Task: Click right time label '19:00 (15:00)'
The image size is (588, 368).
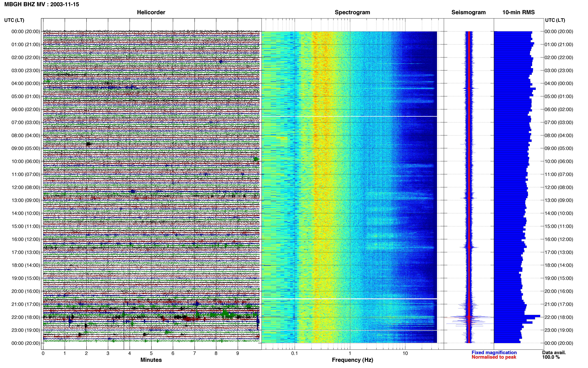Action: [x=559, y=278]
